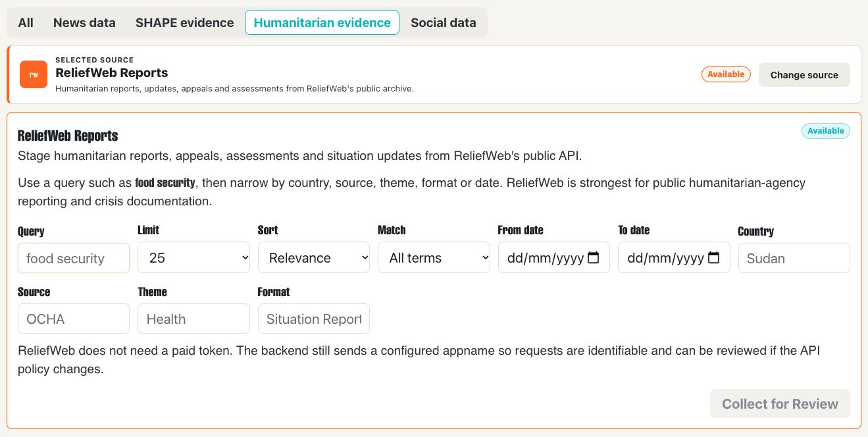Click the Match label
This screenshot has width=868, height=437.
(x=392, y=230)
